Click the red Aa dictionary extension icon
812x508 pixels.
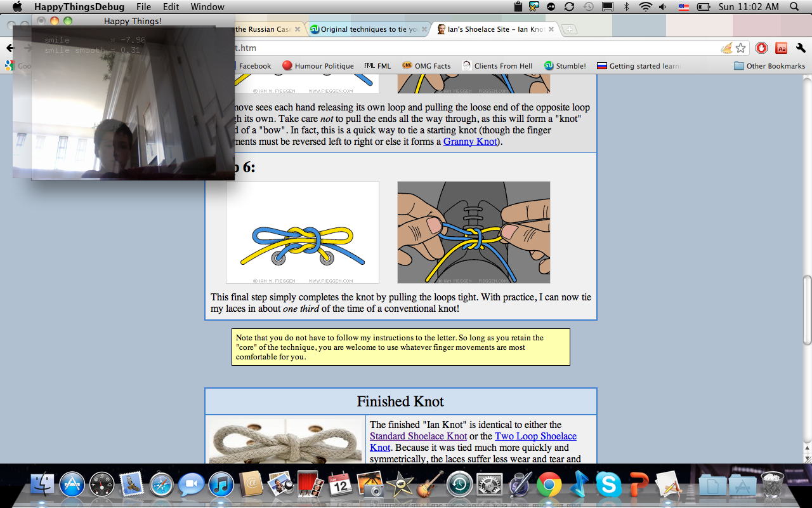[x=782, y=48]
